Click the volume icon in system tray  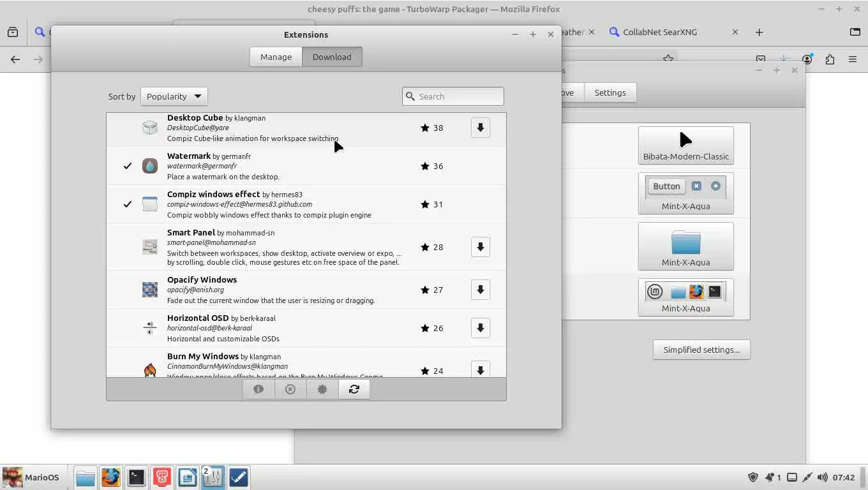822,477
